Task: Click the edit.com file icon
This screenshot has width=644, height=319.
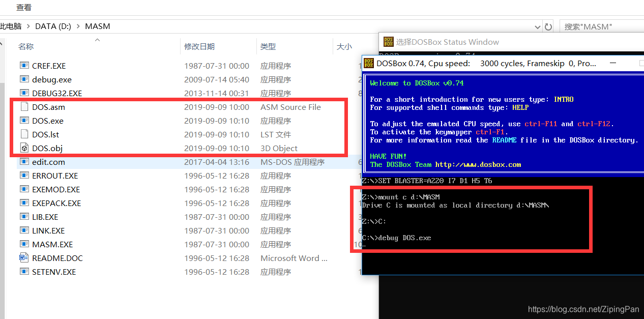Action: [24, 162]
